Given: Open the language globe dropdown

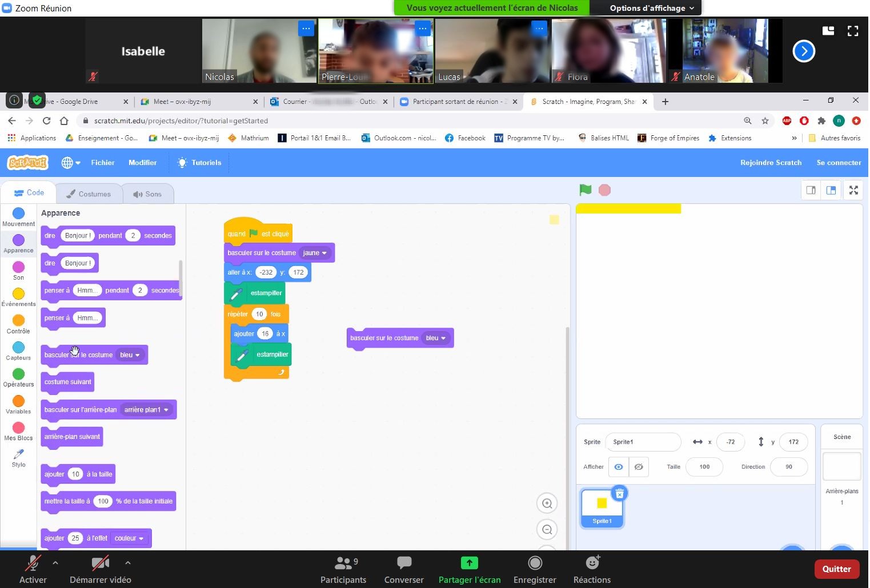Looking at the screenshot, I should click(x=71, y=163).
